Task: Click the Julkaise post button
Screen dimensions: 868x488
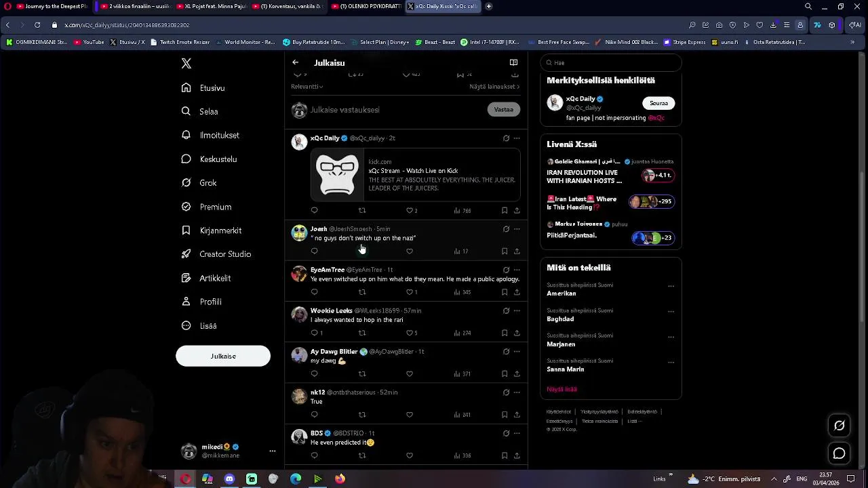Action: click(223, 356)
